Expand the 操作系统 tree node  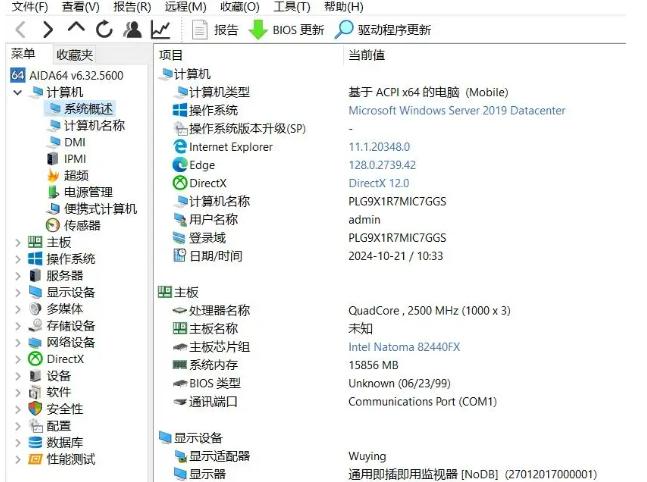click(18, 259)
